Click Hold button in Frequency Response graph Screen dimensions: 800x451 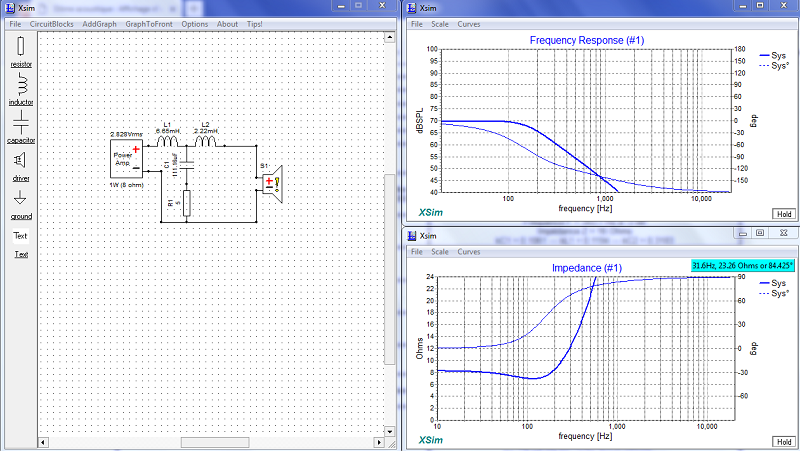click(x=784, y=214)
